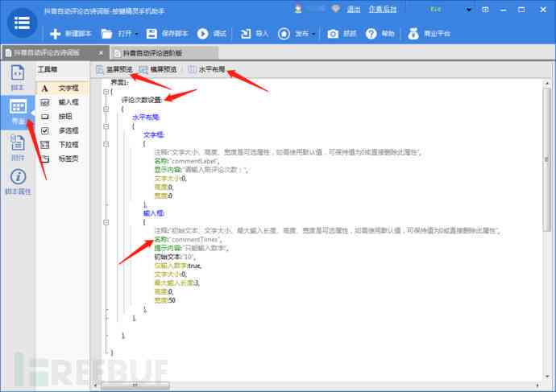Click the 宽度:50 line
The image size is (556, 392).
[x=165, y=300]
